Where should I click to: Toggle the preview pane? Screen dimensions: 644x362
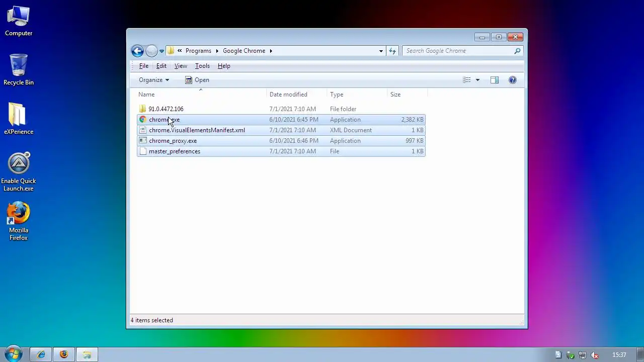[495, 80]
